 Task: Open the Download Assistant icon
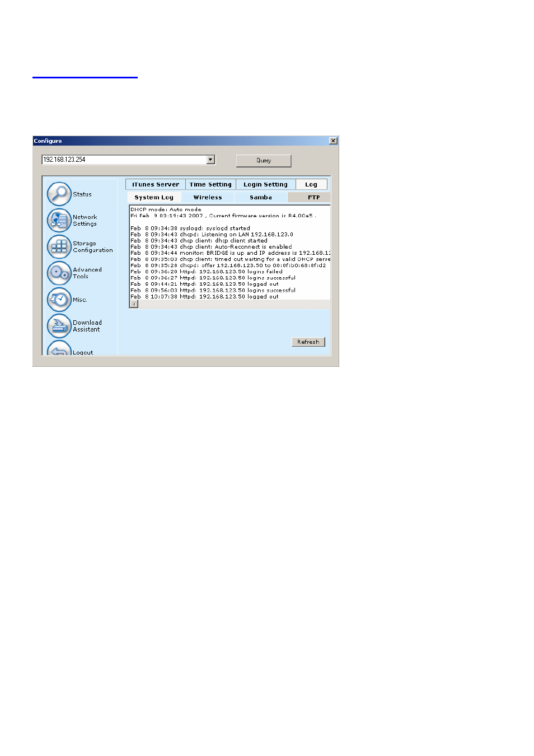click(59, 326)
